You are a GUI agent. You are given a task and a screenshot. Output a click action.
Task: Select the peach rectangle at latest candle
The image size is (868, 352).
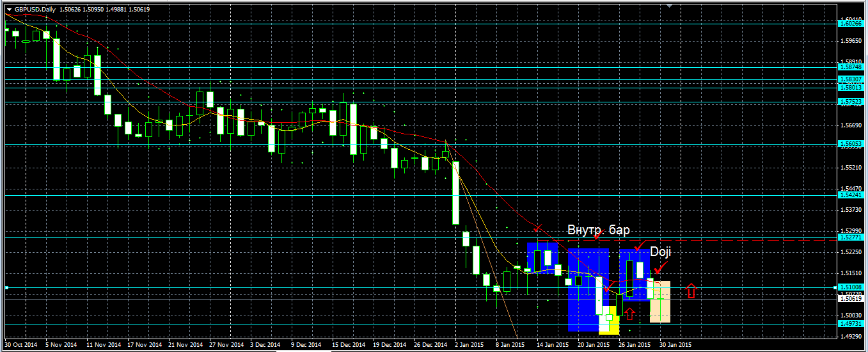(660, 301)
